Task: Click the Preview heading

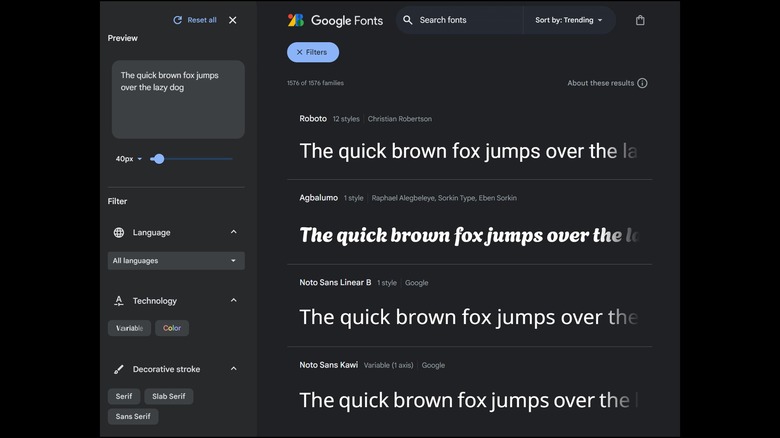Action: pyautogui.click(x=122, y=38)
